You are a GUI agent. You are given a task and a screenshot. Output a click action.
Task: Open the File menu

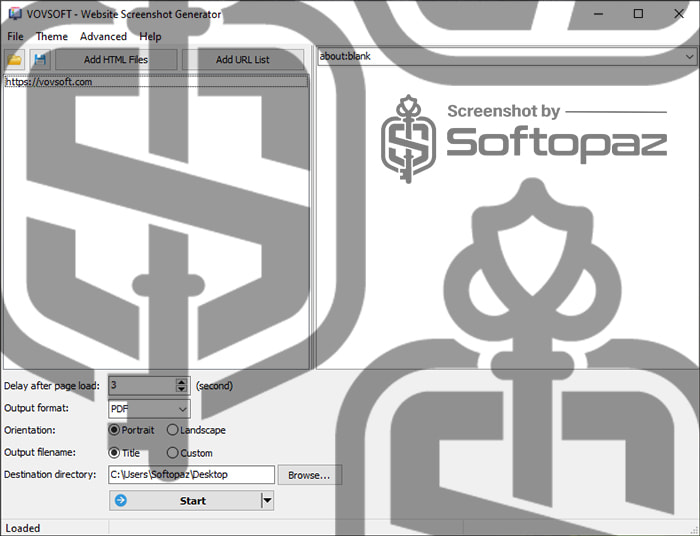pos(15,37)
